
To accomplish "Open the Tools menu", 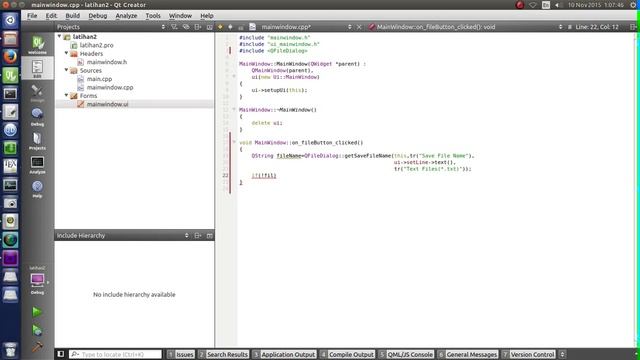I will click(153, 16).
